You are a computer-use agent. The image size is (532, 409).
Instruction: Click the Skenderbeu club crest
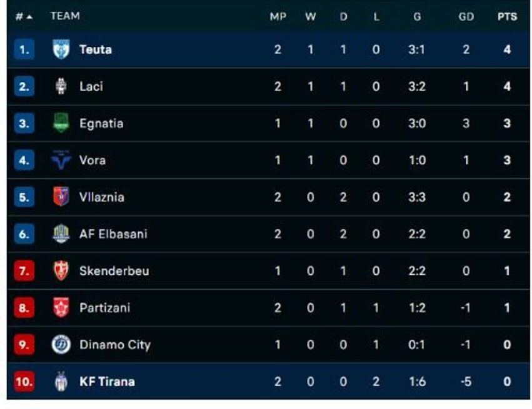61,271
